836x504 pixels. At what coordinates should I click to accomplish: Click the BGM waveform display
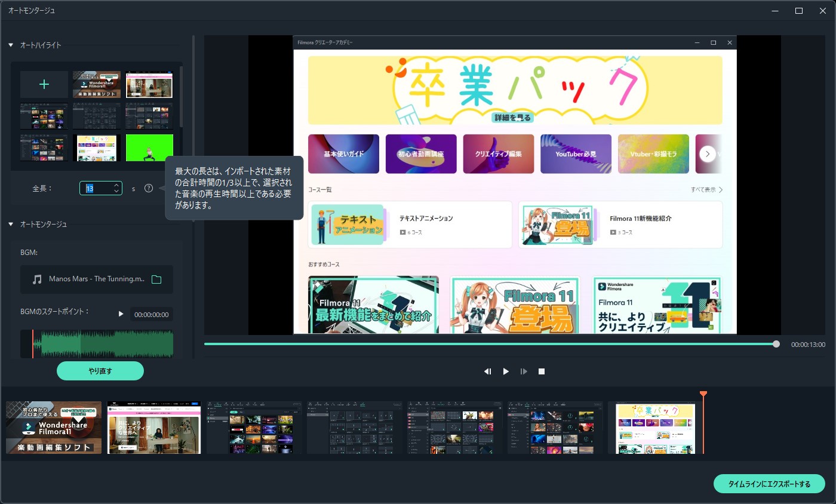(97, 344)
